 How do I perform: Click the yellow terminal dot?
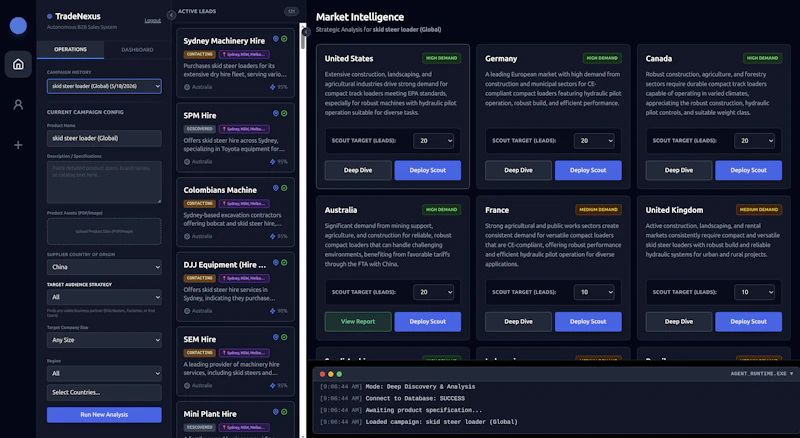pyautogui.click(x=331, y=374)
